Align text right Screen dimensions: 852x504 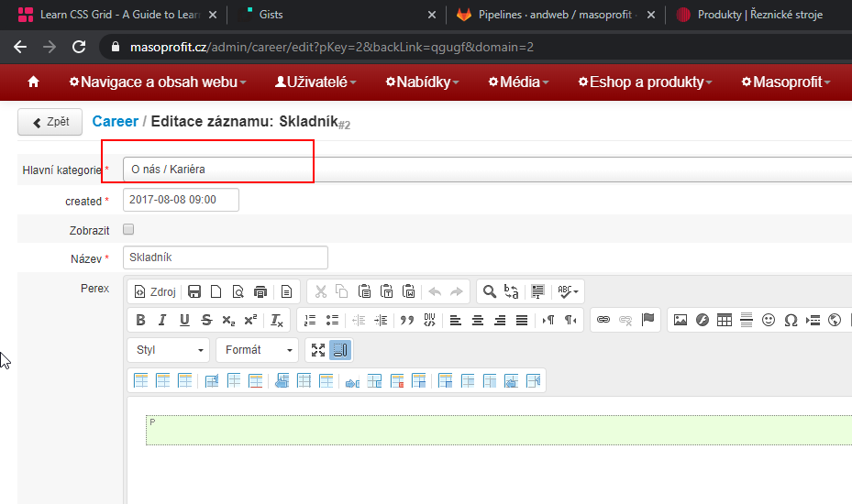tap(500, 320)
